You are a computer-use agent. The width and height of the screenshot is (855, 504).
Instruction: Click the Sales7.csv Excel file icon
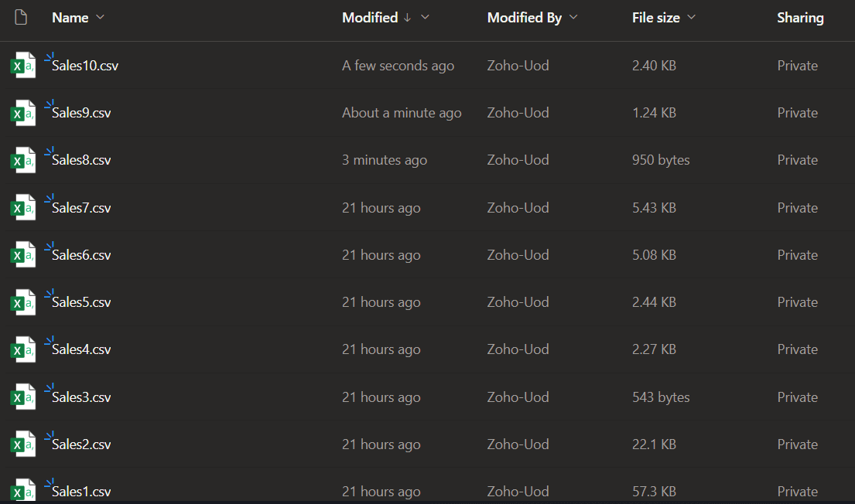coord(22,208)
